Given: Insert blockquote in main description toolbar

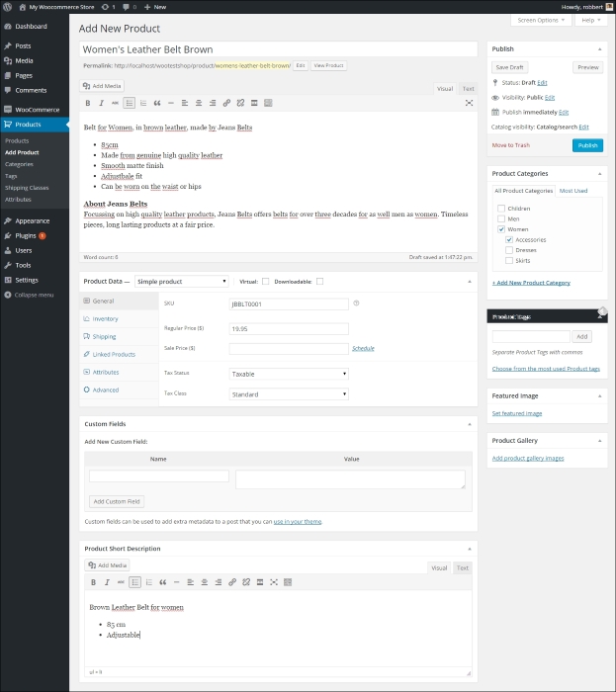Looking at the screenshot, I should pos(157,103).
